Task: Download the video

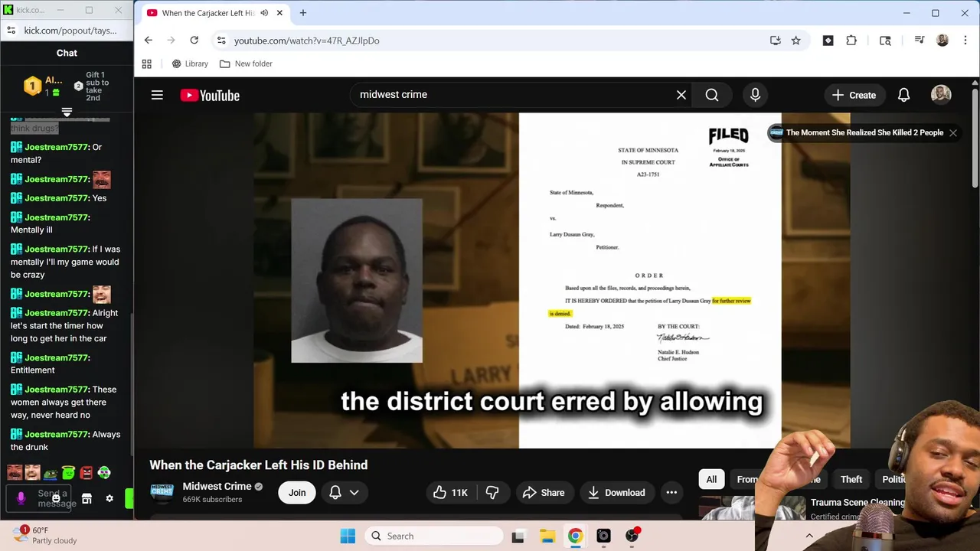Action: (616, 493)
